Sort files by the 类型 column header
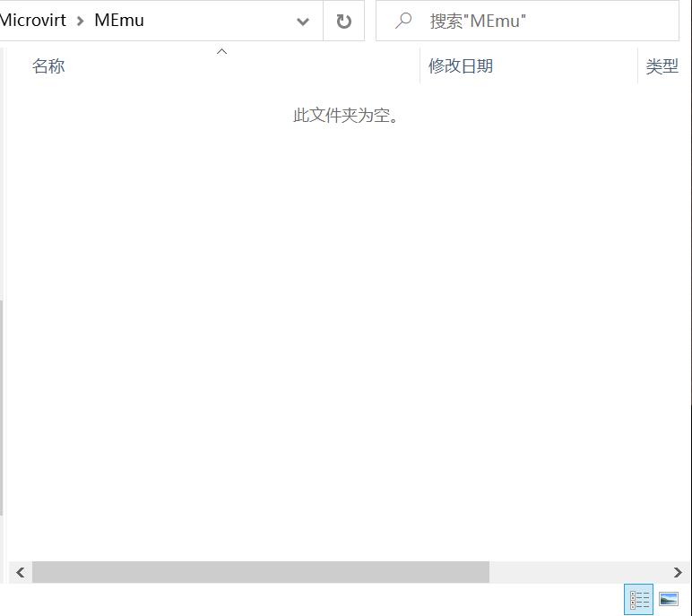Screen dimensions: 692x616 (662, 66)
